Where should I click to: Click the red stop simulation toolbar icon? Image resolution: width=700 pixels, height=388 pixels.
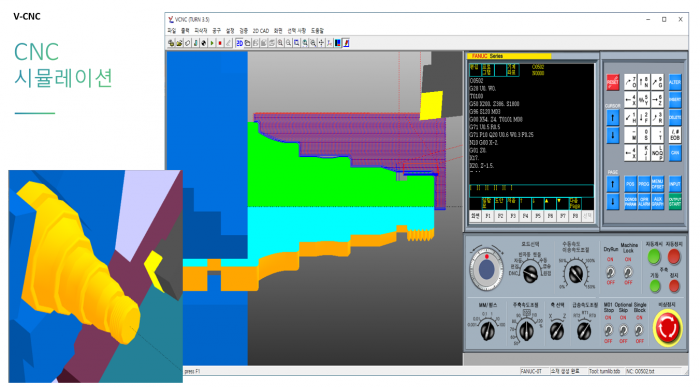point(220,43)
